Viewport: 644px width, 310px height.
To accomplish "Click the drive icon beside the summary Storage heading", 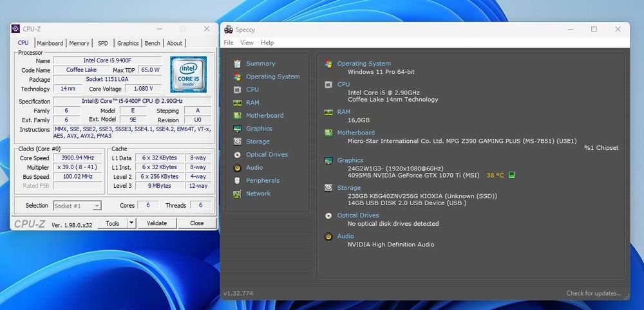I will pos(328,188).
